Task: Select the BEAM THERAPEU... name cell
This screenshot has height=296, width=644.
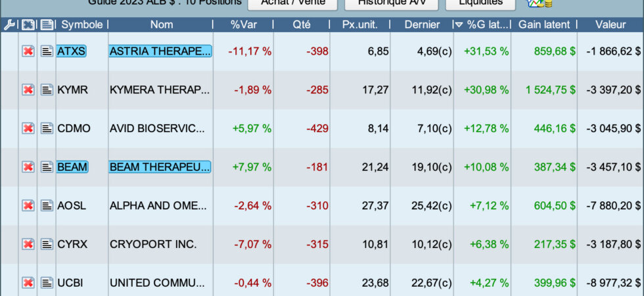Action: [x=160, y=167]
